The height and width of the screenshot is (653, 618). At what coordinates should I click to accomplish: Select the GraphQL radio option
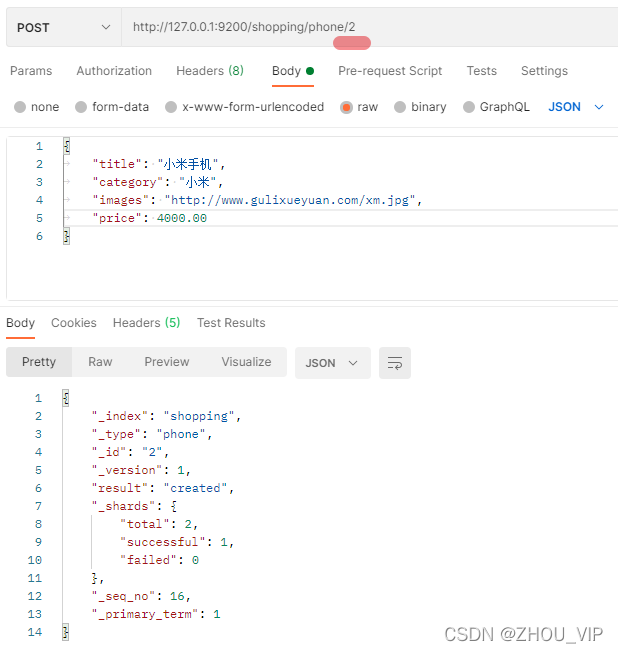[x=469, y=107]
